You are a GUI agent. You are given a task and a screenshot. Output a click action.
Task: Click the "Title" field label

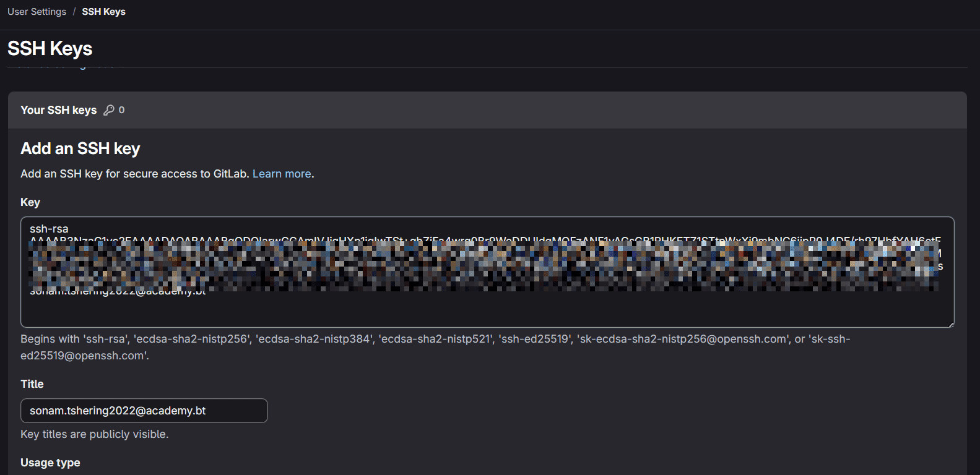coord(32,384)
